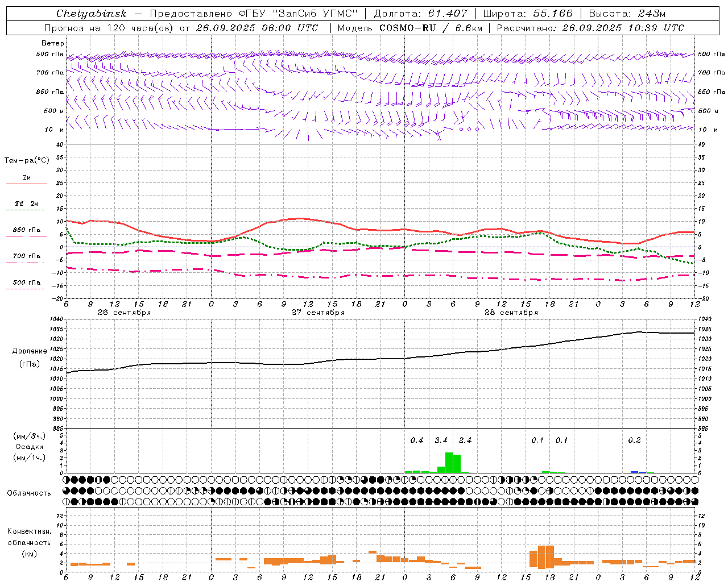The height and width of the screenshot is (582, 728).
Task: Click the '(мм/1ч.)' precipitation unit label
Action: [29, 458]
